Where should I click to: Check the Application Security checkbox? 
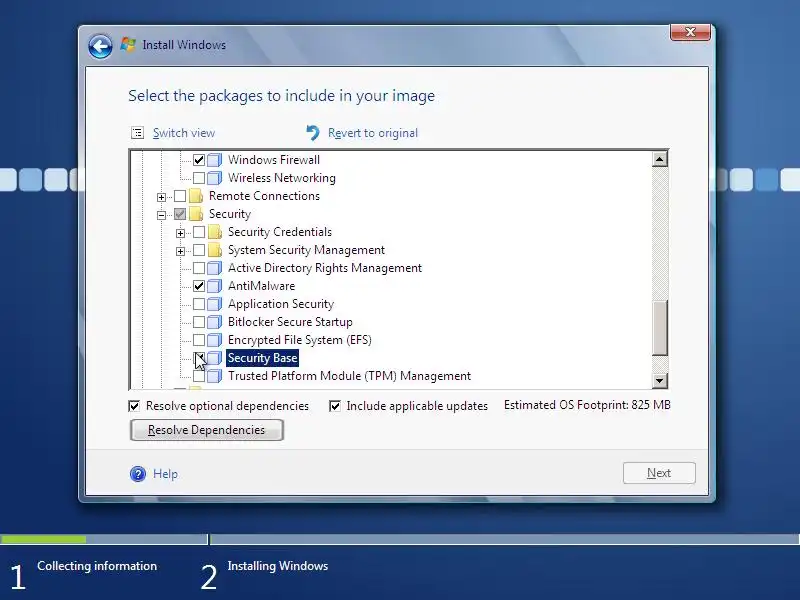click(199, 304)
